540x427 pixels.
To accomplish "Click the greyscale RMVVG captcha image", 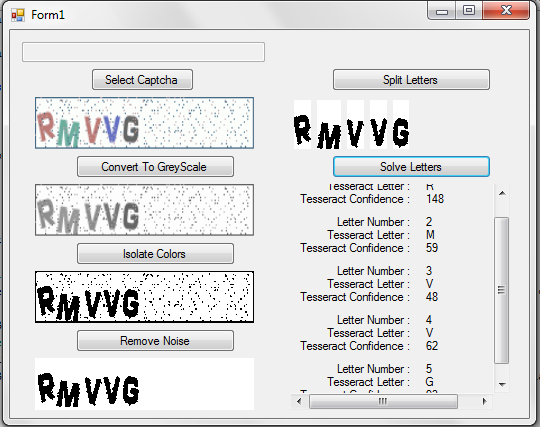I will click(144, 210).
